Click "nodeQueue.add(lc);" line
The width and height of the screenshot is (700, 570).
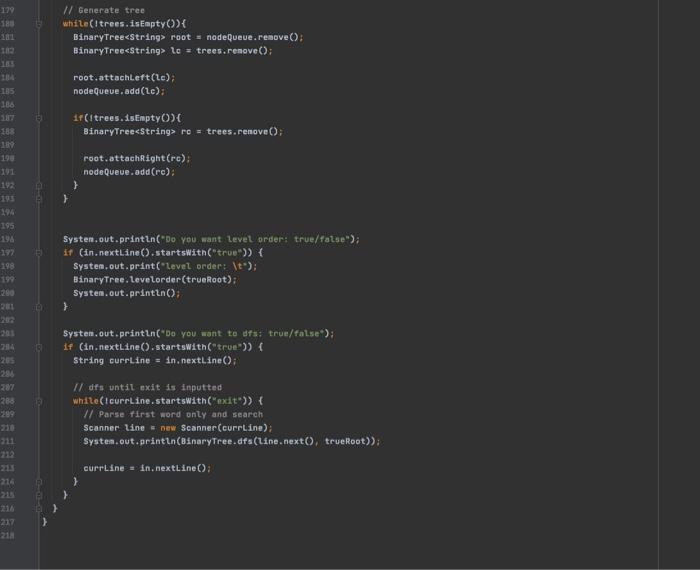click(119, 91)
